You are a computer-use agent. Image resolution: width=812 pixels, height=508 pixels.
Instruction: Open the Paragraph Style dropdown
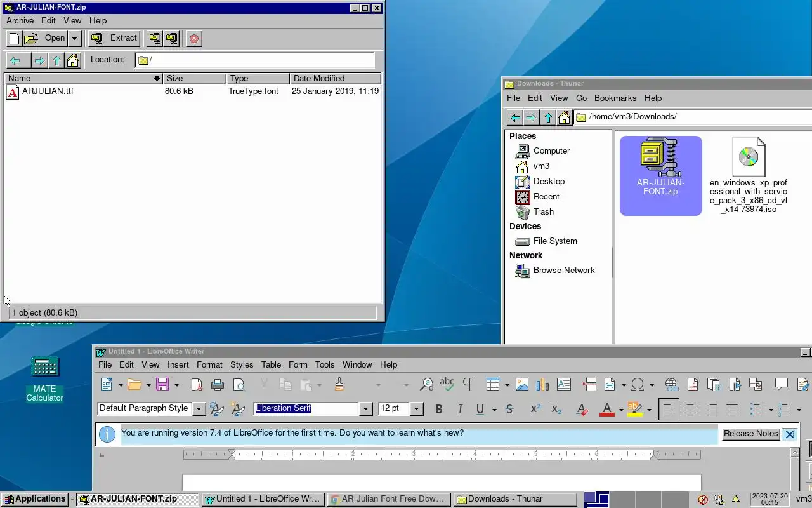tap(199, 410)
